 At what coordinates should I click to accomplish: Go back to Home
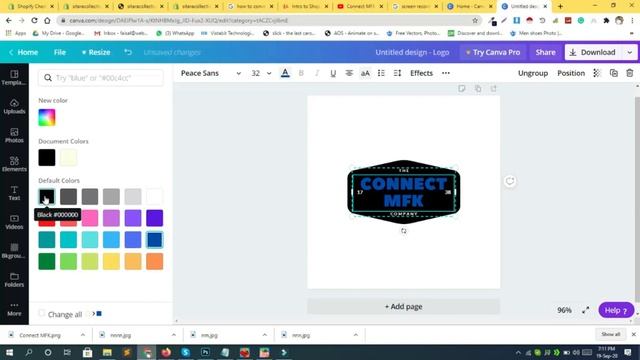click(23, 52)
